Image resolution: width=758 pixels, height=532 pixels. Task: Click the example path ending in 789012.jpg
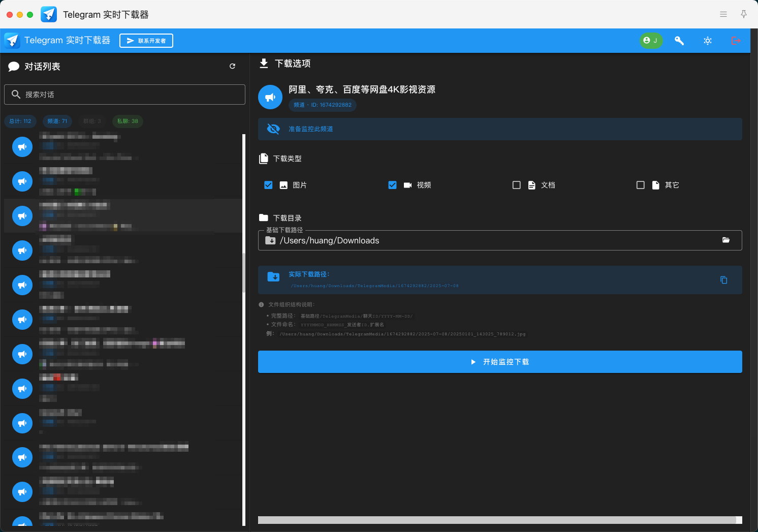[x=402, y=334]
